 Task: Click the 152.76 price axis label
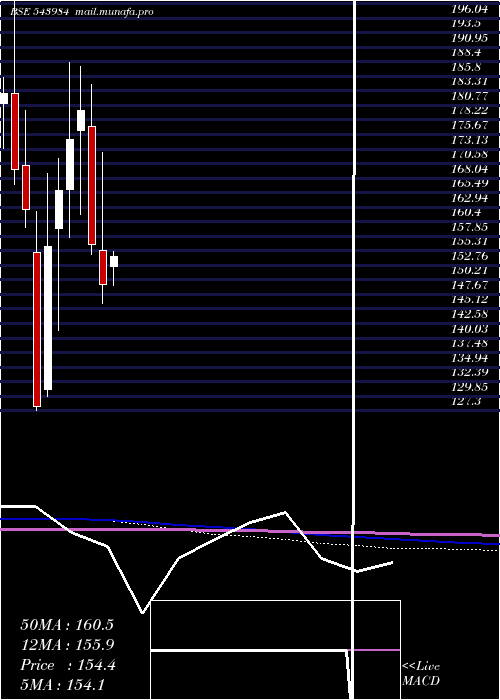click(469, 256)
